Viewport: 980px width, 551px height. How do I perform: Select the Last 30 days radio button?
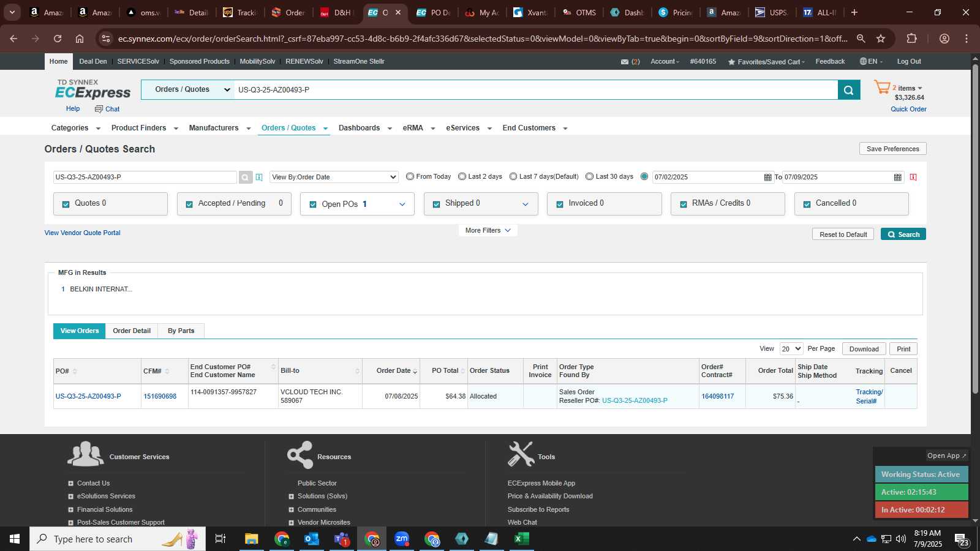[x=589, y=176]
